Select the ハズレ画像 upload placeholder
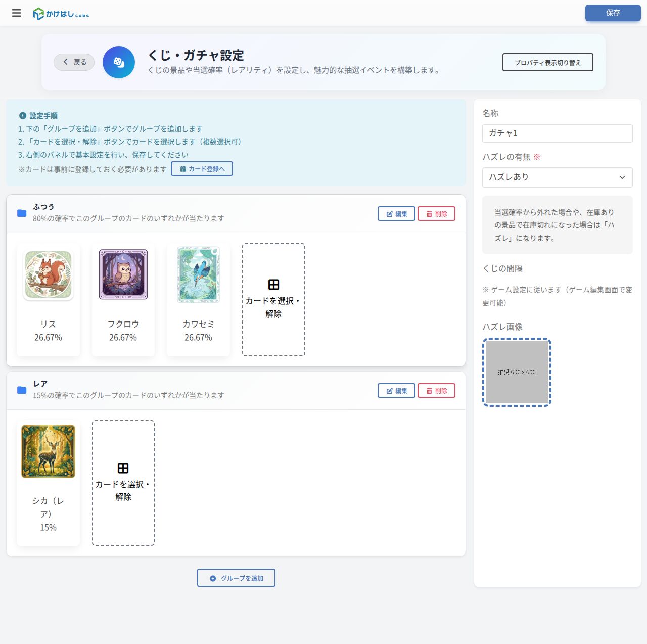The height and width of the screenshot is (644, 647). 517,372
